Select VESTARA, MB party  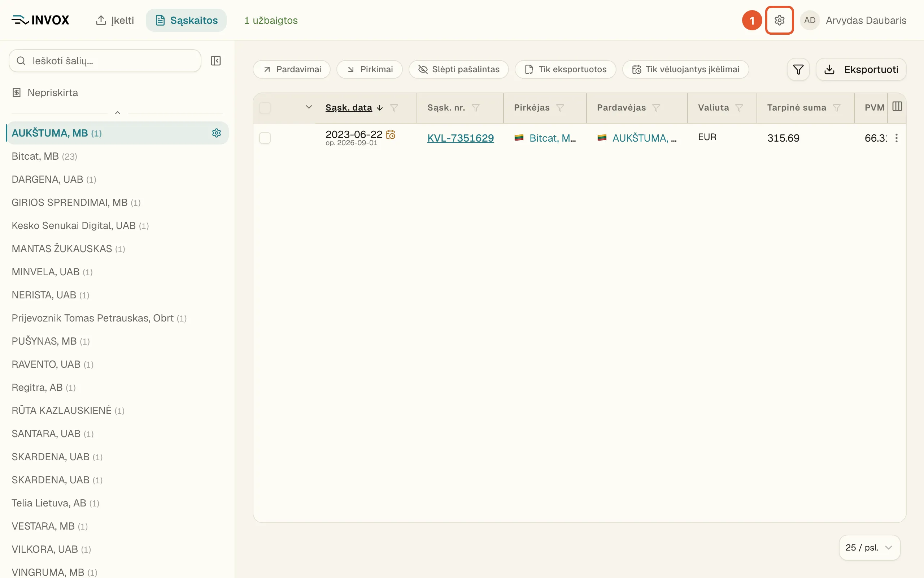coord(117,526)
